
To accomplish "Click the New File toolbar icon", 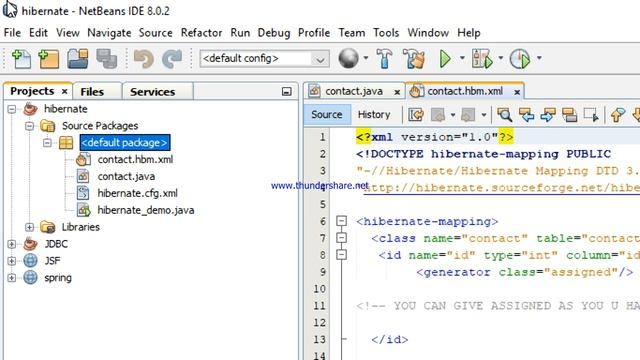I will pyautogui.click(x=21, y=59).
